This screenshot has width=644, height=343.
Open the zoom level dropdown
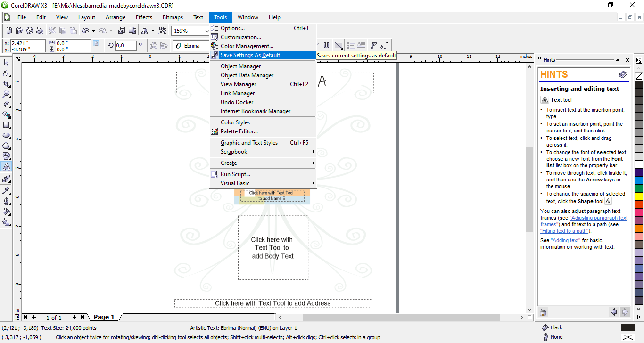pyautogui.click(x=206, y=31)
